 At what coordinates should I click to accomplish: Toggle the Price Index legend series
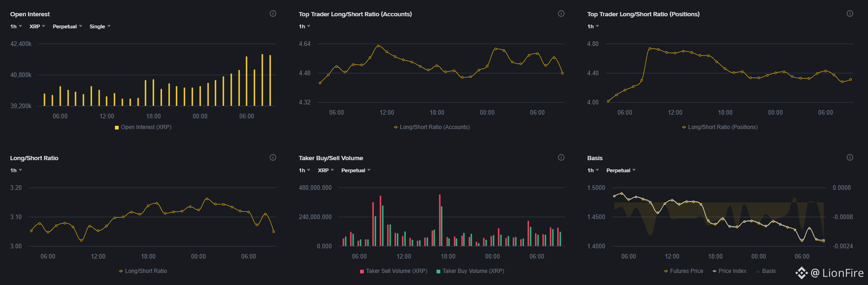729,271
